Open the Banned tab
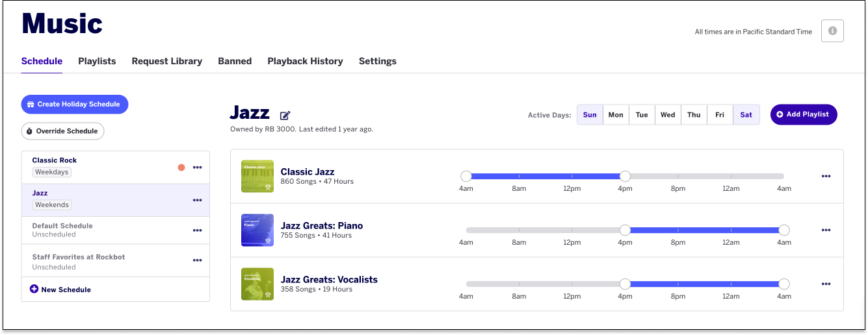868x335 pixels. (235, 61)
